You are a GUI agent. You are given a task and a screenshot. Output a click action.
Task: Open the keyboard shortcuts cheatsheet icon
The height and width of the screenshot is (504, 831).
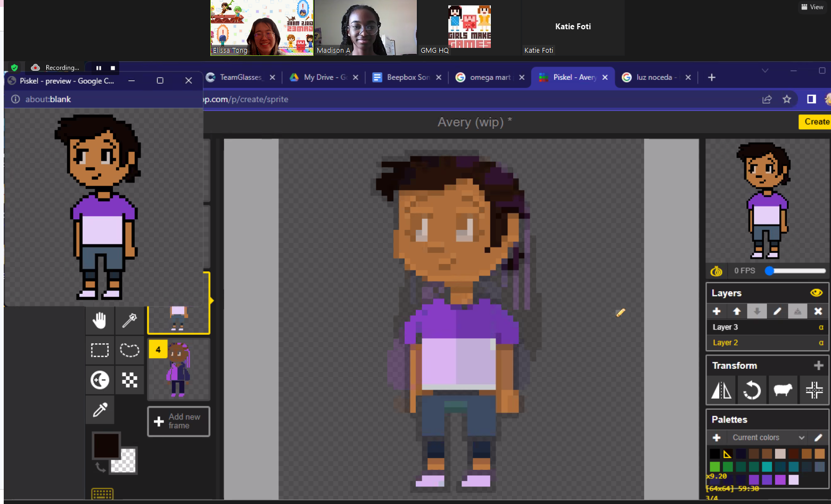[x=102, y=494]
